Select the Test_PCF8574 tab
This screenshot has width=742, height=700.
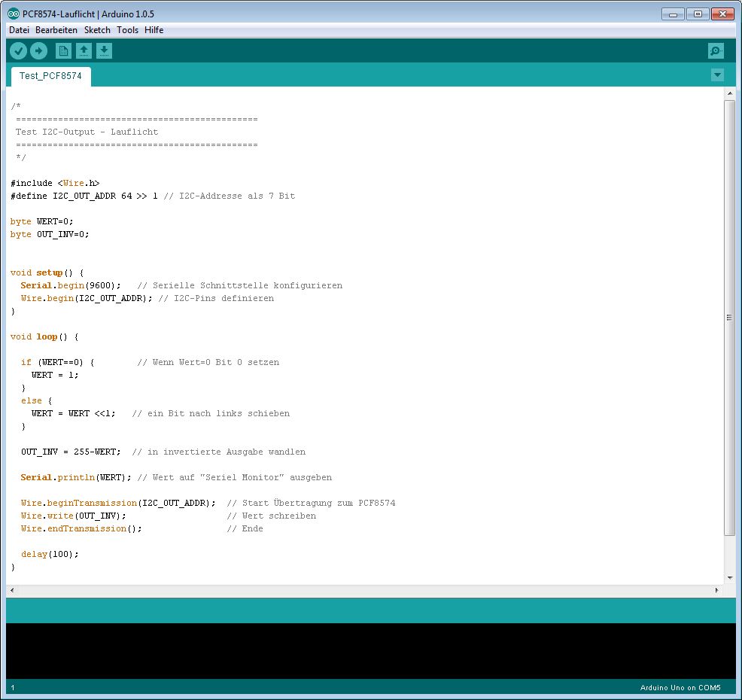(x=50, y=76)
